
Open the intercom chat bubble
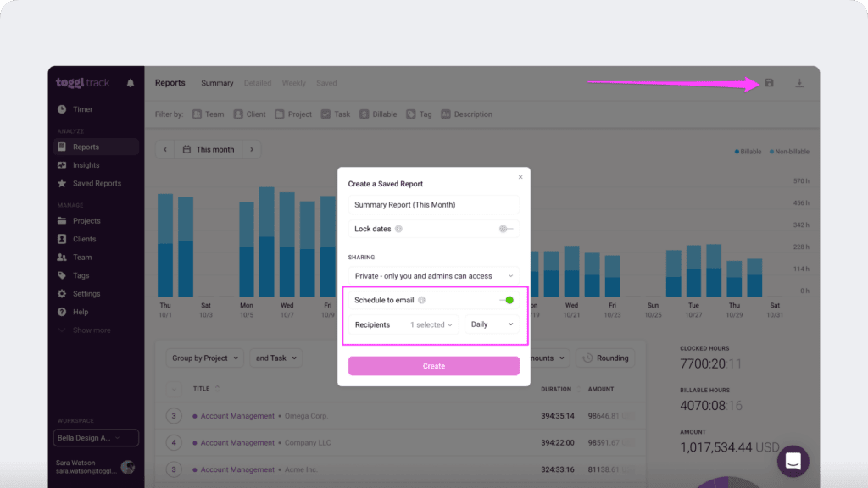pos(793,461)
